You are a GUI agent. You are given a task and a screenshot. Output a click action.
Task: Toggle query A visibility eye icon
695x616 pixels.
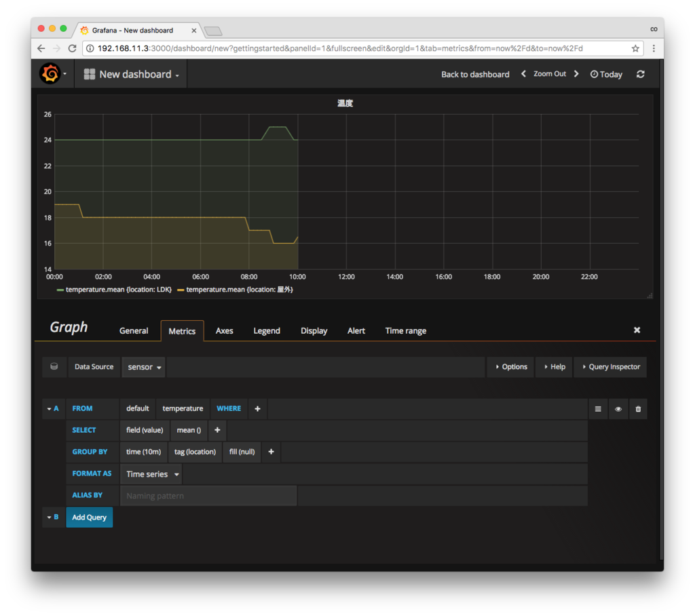(618, 408)
